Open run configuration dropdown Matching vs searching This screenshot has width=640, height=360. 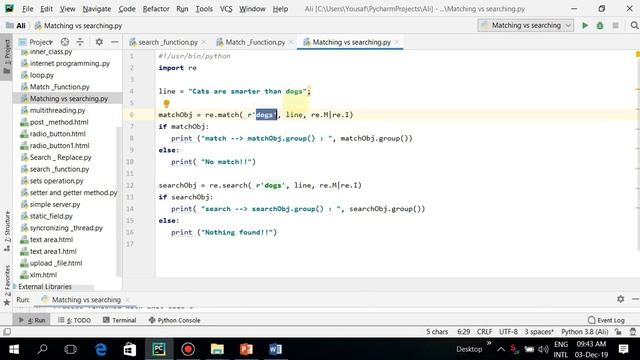coord(526,25)
